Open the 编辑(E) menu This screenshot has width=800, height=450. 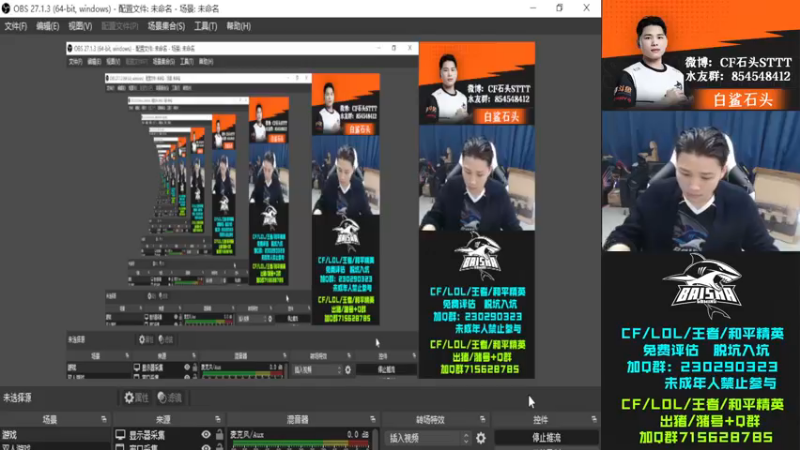tap(47, 26)
